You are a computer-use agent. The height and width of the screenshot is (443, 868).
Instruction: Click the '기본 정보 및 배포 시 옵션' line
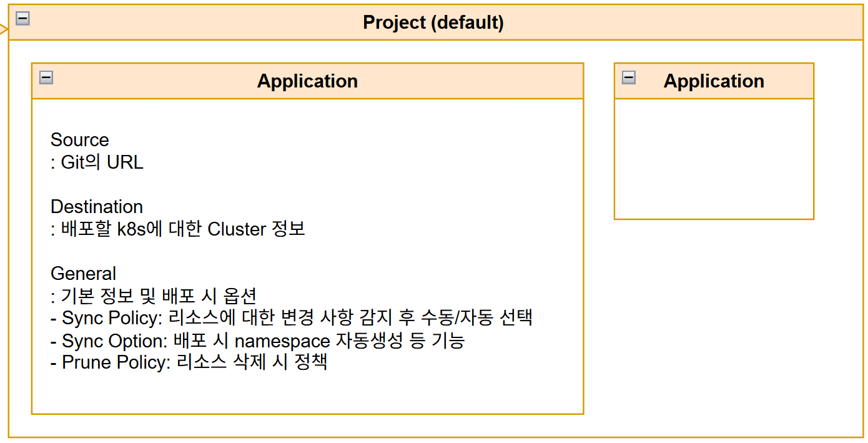(154, 296)
